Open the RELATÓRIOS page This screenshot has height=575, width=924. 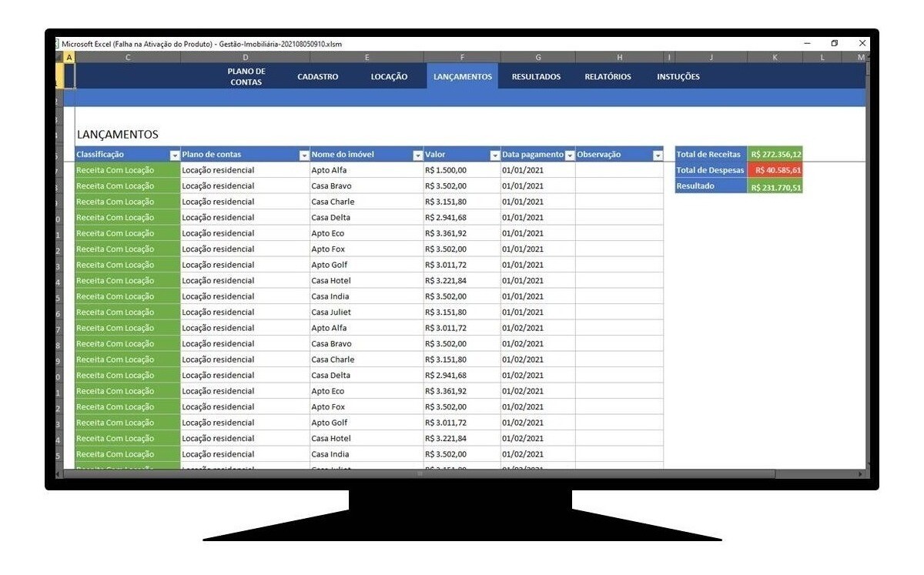tap(608, 77)
